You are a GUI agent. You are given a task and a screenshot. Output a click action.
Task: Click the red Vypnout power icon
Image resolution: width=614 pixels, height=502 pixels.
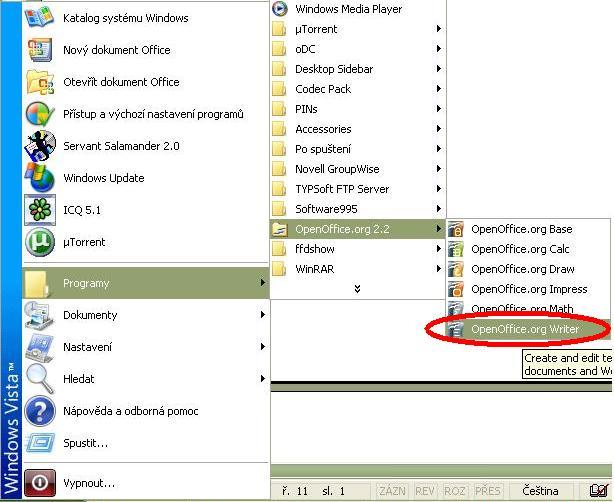pos(40,483)
